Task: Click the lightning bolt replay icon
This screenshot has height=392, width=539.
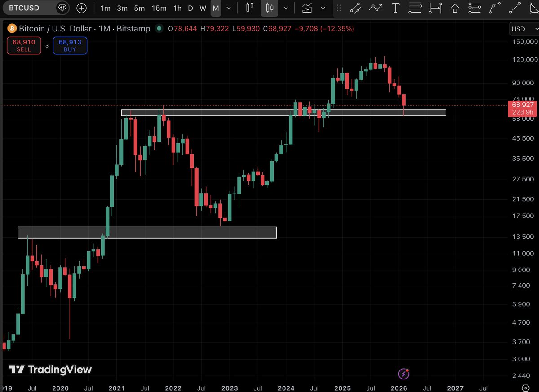Action: click(404, 374)
